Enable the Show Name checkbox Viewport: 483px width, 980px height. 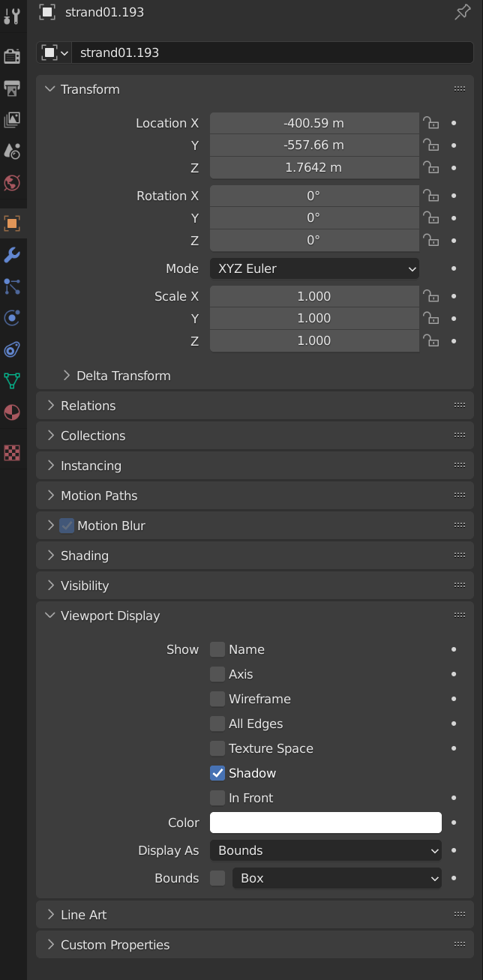(x=217, y=649)
